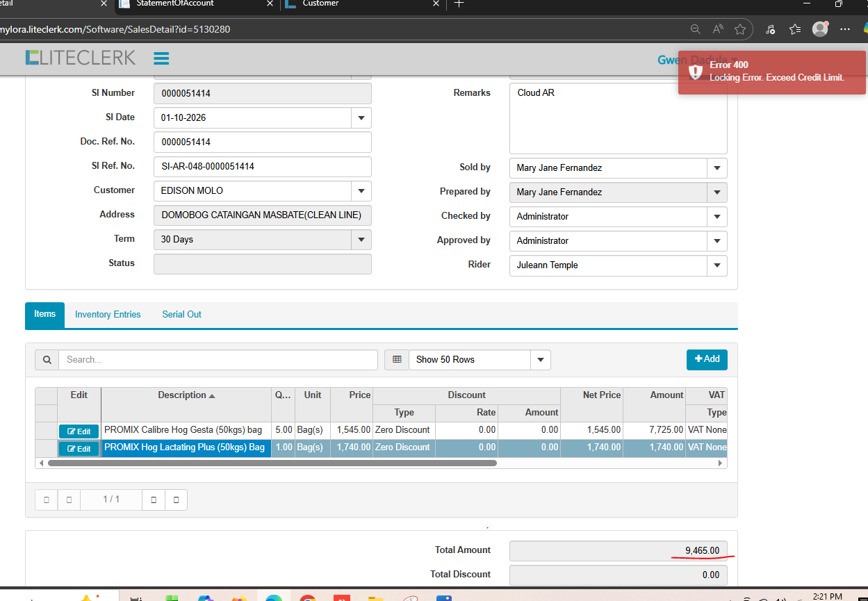Switch to the Inventory Entries tab
Viewport: 868px width, 601px height.
click(108, 315)
